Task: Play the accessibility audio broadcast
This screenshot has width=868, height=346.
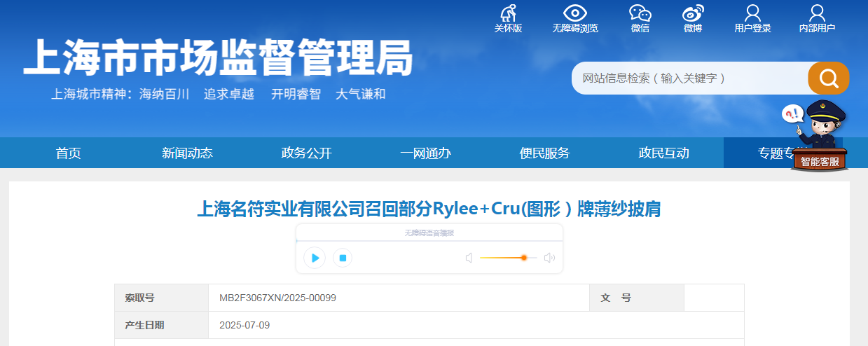Action: coord(315,258)
